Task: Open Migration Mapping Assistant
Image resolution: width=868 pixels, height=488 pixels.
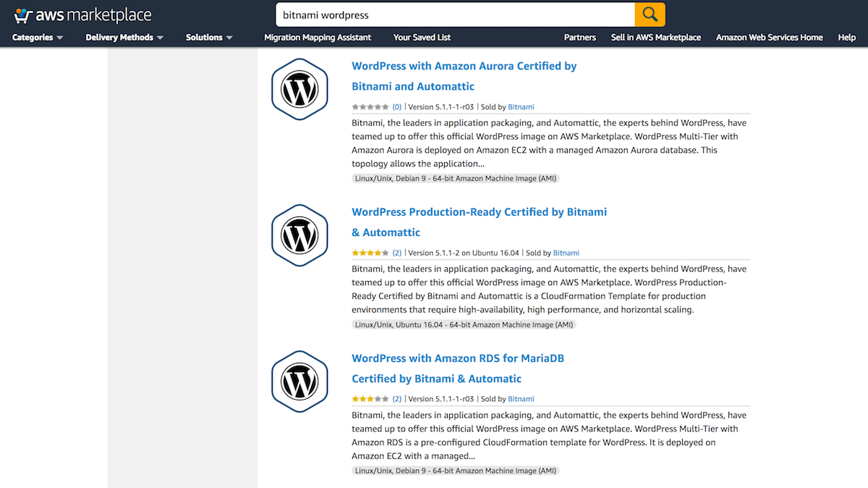Action: [x=318, y=38]
